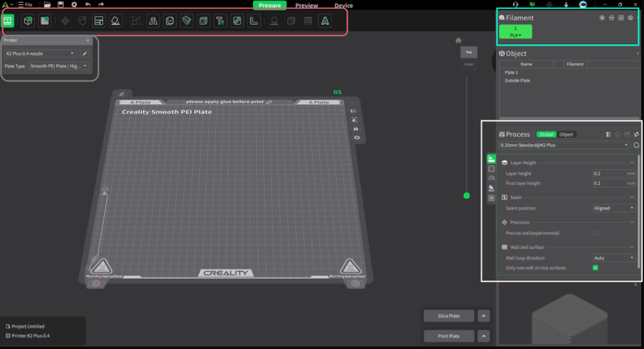The height and width of the screenshot is (349, 644).
Task: Open the Strength settings sidebar icon
Action: pyautogui.click(x=491, y=169)
